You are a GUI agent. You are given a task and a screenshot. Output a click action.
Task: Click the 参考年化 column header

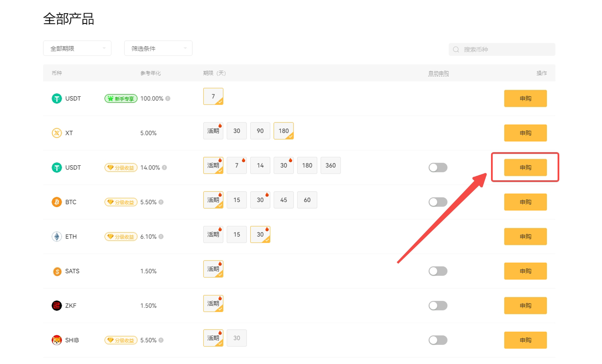click(150, 73)
